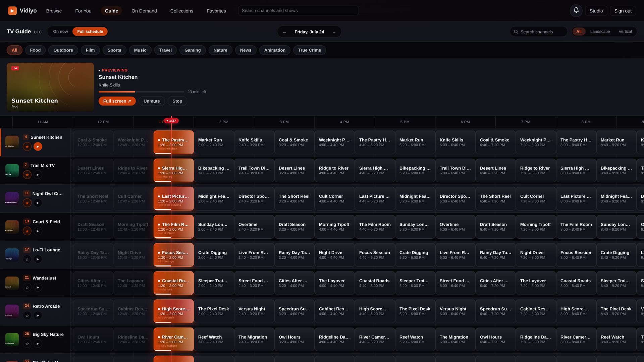
Task: Toggle favorite star for Trail Mix TV
Action: [x=27, y=175]
